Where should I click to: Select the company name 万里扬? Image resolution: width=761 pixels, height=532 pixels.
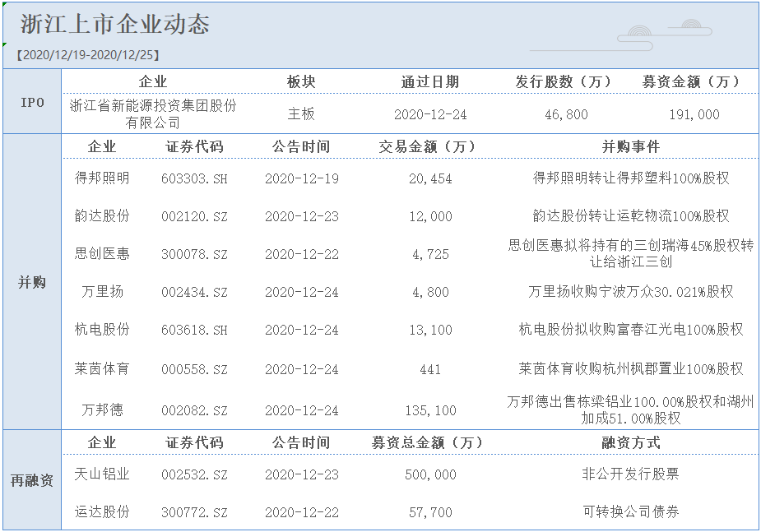click(x=102, y=291)
